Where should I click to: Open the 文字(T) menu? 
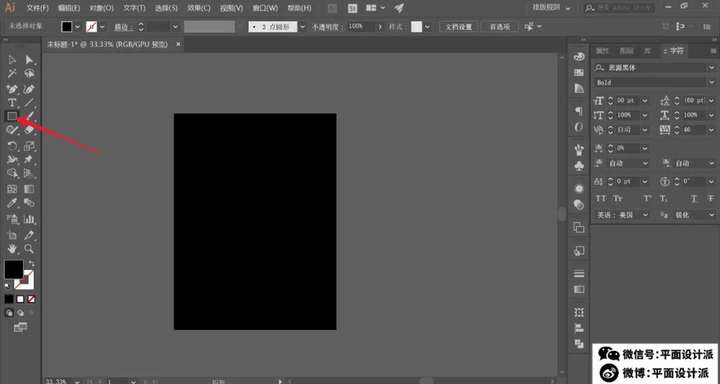click(x=134, y=8)
